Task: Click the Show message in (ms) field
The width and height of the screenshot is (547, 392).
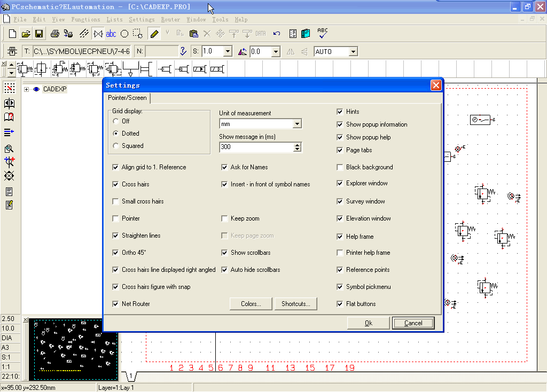Action: coord(257,147)
